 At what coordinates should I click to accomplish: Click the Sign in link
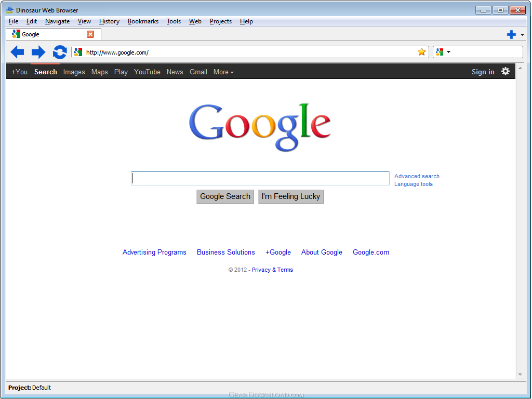[483, 72]
